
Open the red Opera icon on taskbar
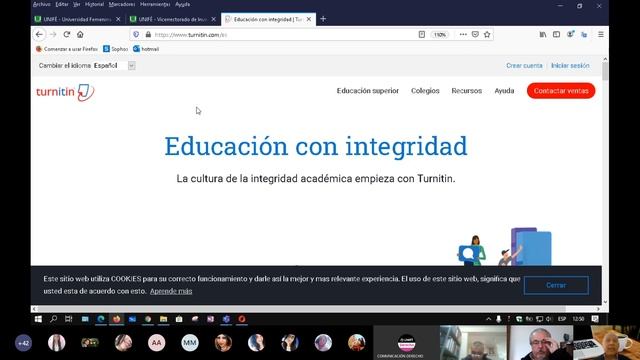(x=242, y=319)
